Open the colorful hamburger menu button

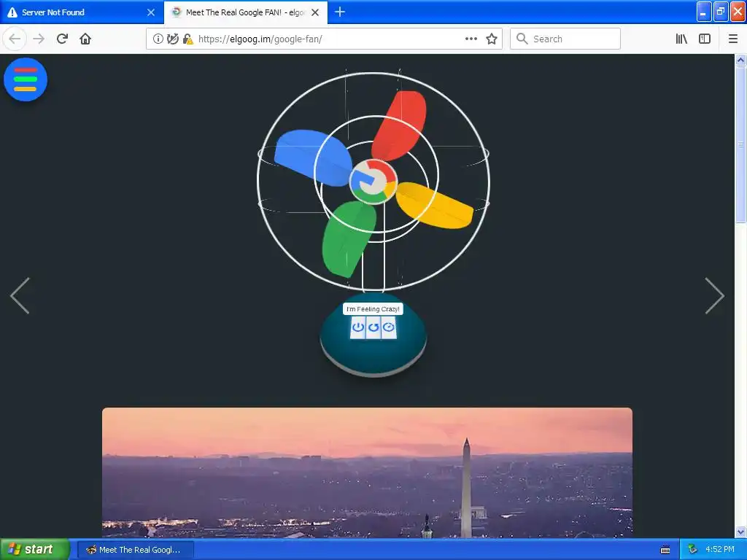point(26,79)
